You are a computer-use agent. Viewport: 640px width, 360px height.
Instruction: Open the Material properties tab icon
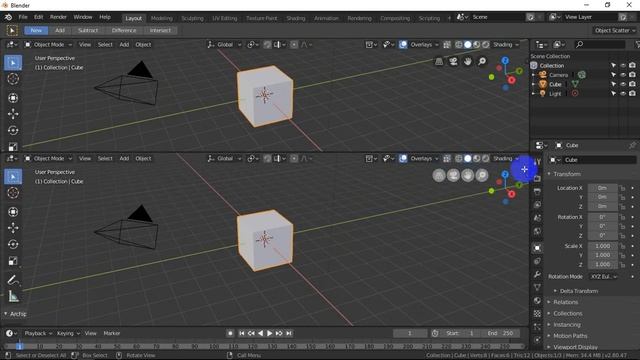537,300
